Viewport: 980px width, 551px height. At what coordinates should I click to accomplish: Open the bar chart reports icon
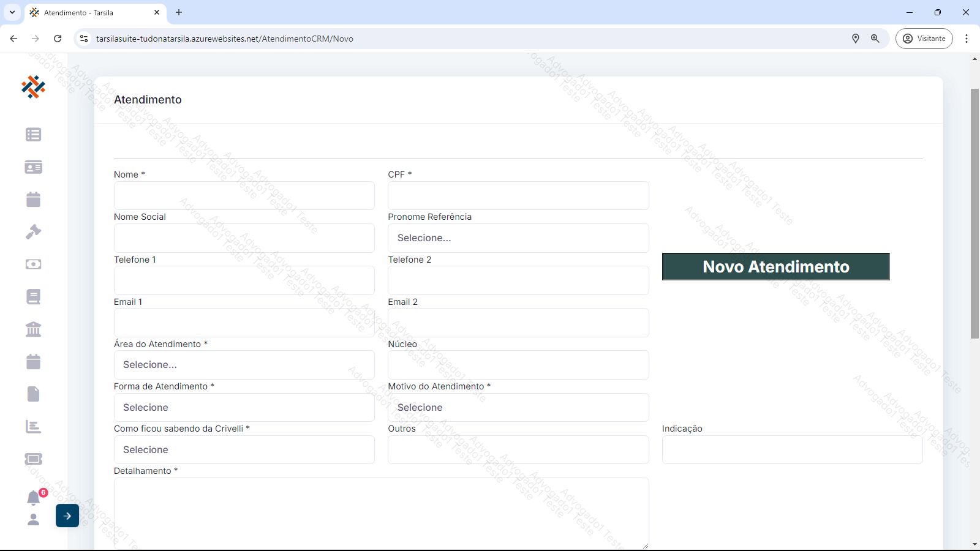(33, 427)
